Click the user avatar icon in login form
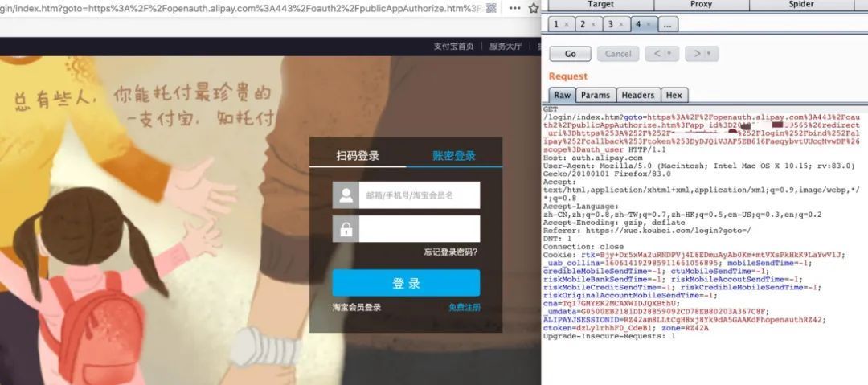 pyautogui.click(x=346, y=195)
